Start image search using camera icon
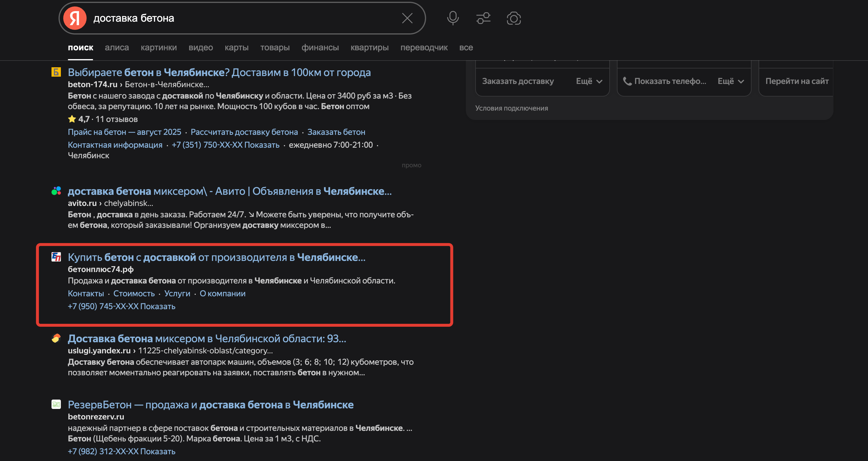 [514, 19]
